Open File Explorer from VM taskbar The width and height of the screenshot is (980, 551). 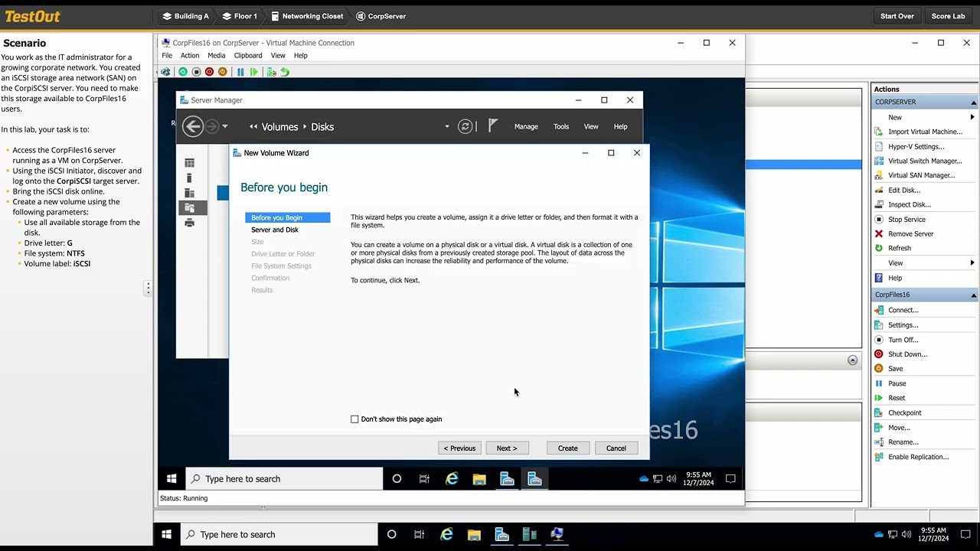479,479
